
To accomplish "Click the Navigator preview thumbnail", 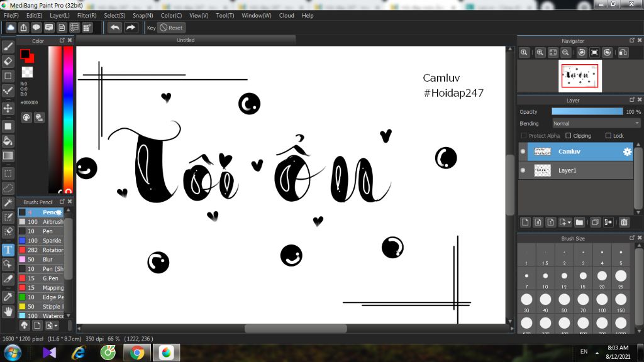I will pyautogui.click(x=580, y=76).
